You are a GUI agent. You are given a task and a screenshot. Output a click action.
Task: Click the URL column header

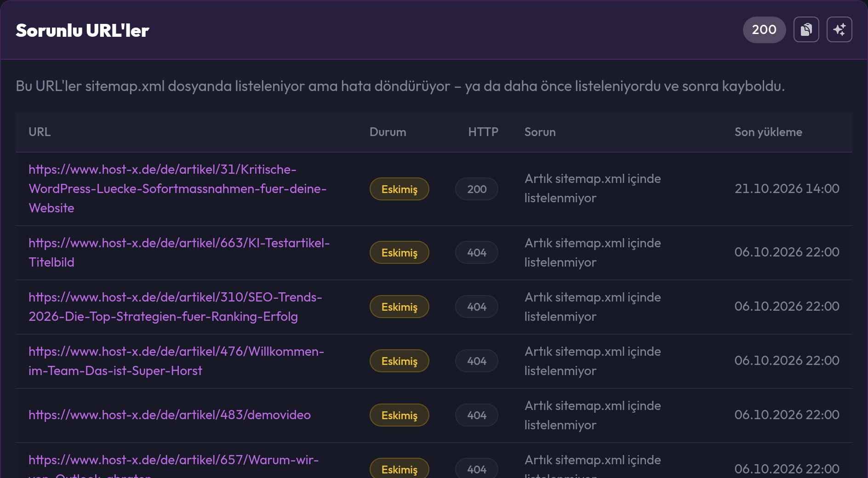click(x=40, y=132)
